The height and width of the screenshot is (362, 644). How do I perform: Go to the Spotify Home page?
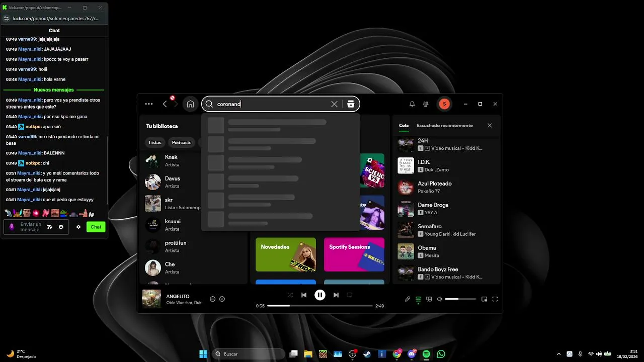190,104
